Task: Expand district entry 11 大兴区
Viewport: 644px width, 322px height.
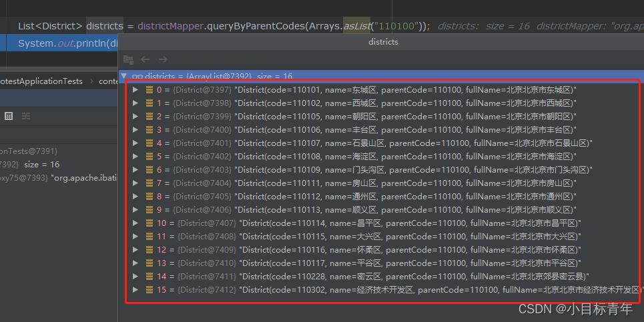Action: coord(135,236)
